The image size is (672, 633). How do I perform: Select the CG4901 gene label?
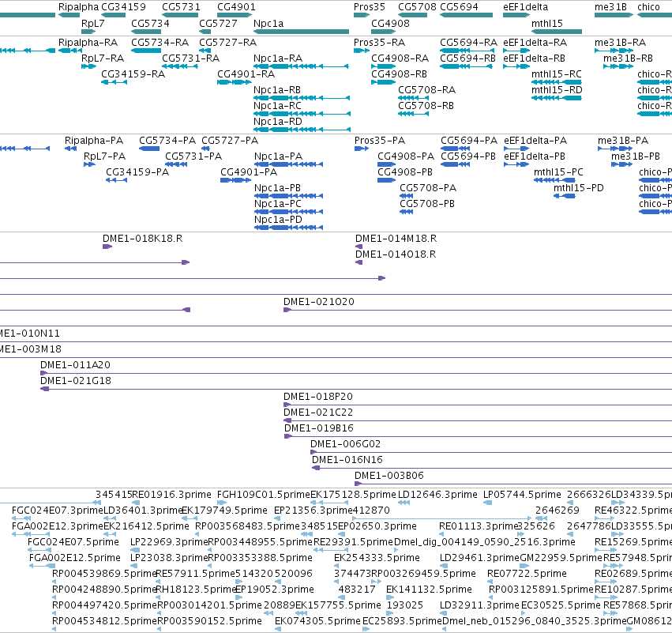click(236, 7)
